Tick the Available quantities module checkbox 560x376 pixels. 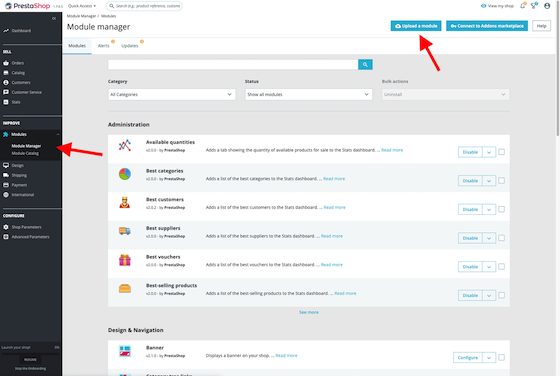[x=501, y=152]
